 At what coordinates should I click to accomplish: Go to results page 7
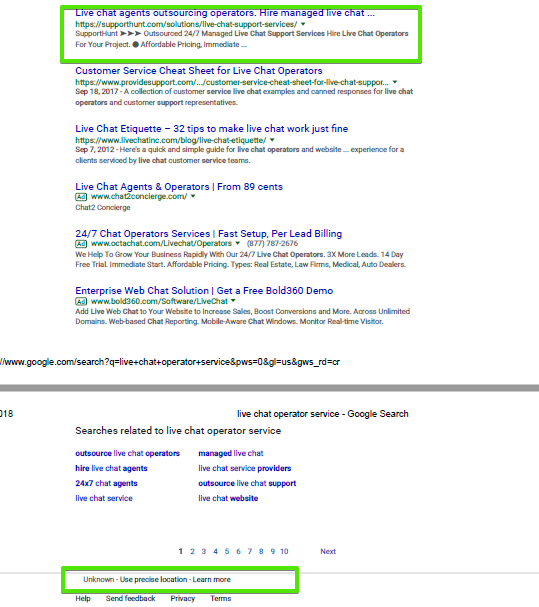[x=250, y=552]
